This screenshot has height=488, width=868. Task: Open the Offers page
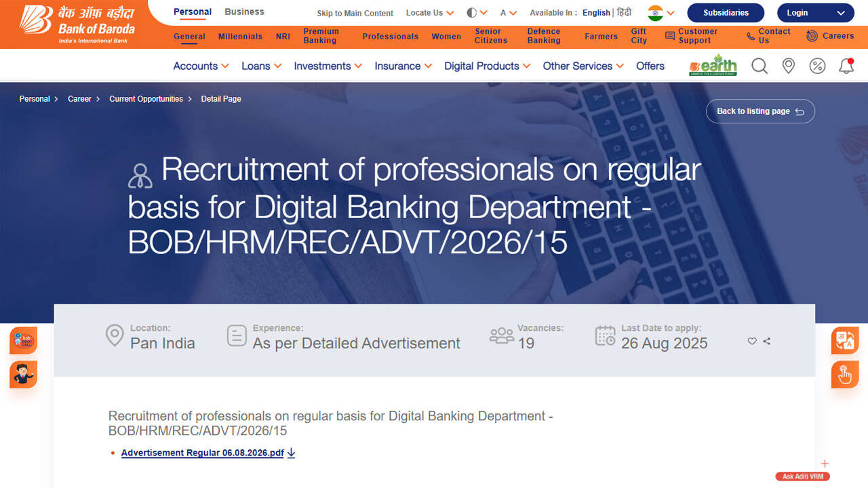[x=650, y=66]
